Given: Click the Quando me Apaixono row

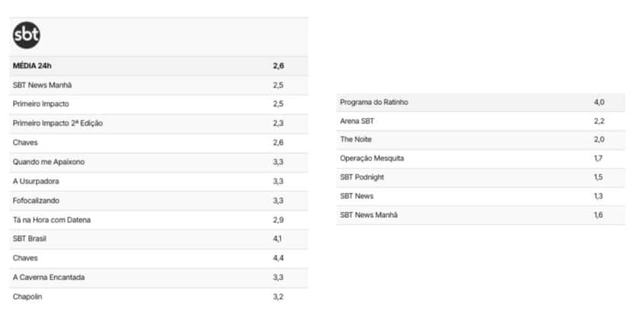Looking at the screenshot, I should [x=159, y=163].
